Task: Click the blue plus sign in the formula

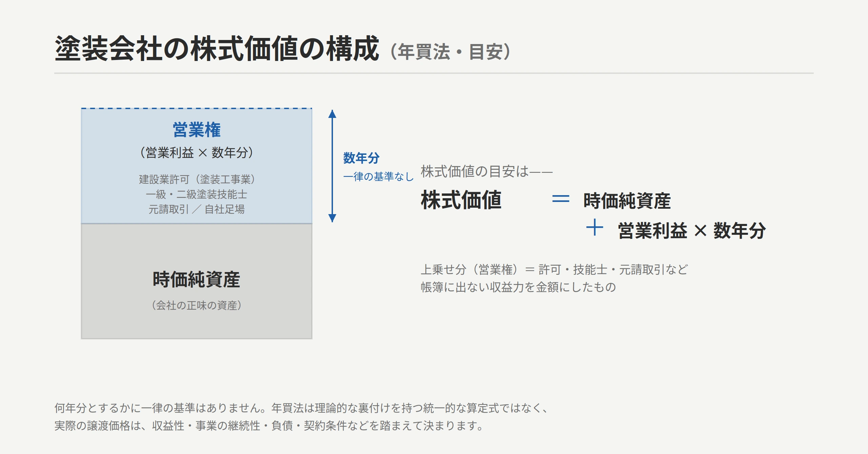Action: (595, 227)
